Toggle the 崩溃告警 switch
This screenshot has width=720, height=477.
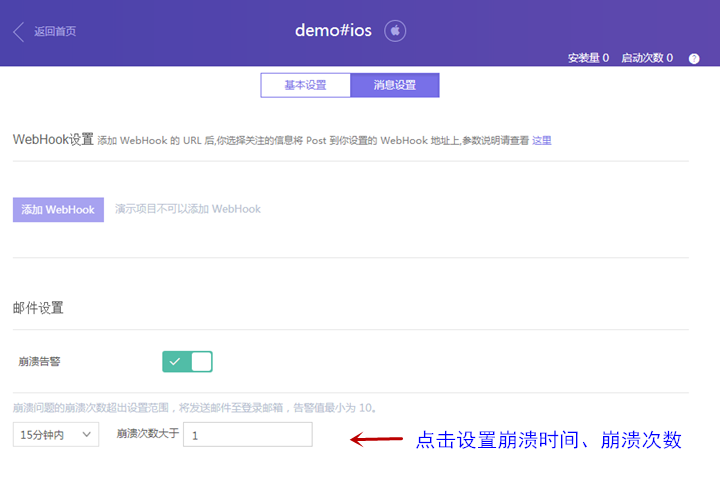click(x=187, y=361)
